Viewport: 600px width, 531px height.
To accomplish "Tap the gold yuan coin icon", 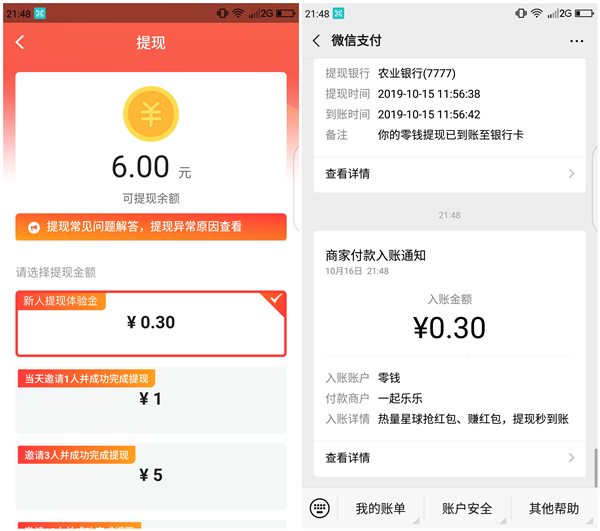I will click(150, 113).
